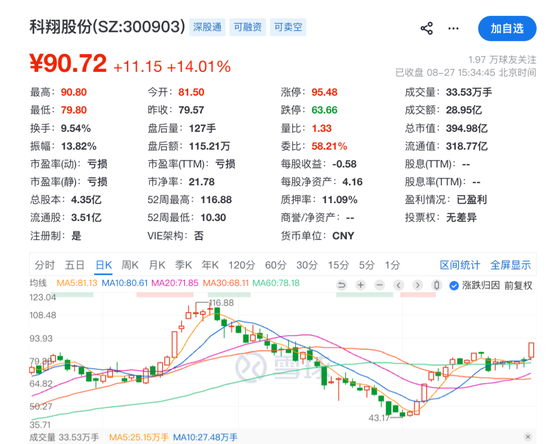The width and height of the screenshot is (550, 444).
Task: Click the share icon
Action: click(x=427, y=28)
